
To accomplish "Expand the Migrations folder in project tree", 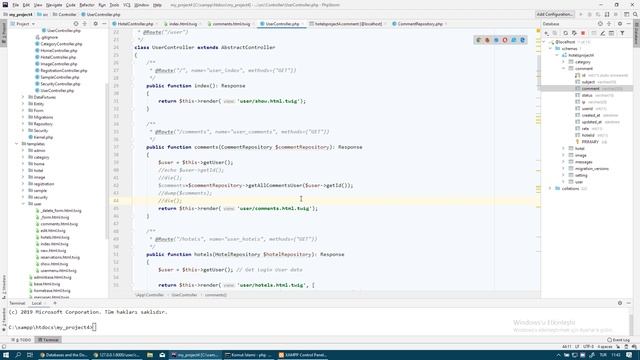I will (23, 117).
